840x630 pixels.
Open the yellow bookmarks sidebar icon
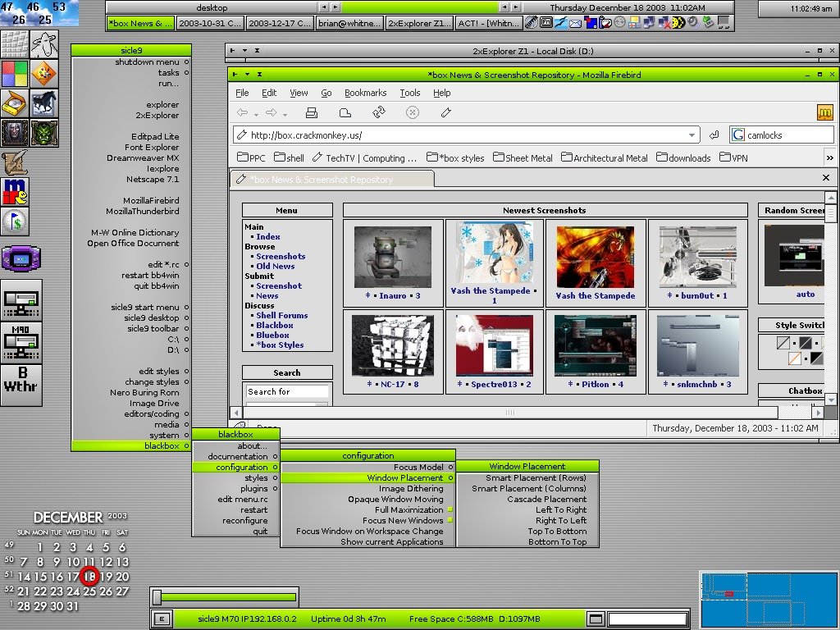point(825,112)
